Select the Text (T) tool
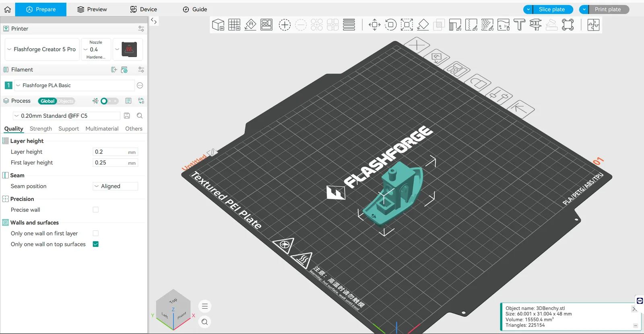This screenshot has width=644, height=334. pyautogui.click(x=519, y=25)
